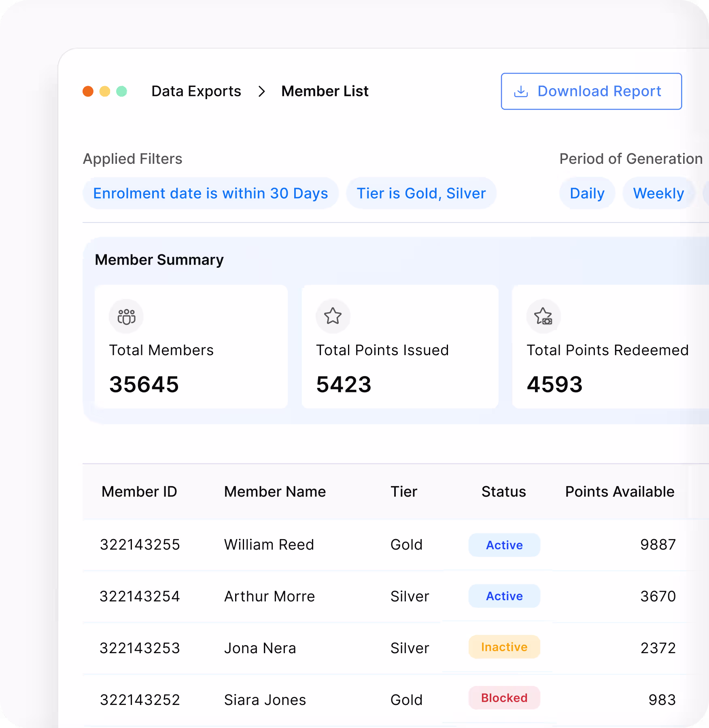Click William Reed's Gold tier cell
The width and height of the screenshot is (709, 728).
coord(406,545)
